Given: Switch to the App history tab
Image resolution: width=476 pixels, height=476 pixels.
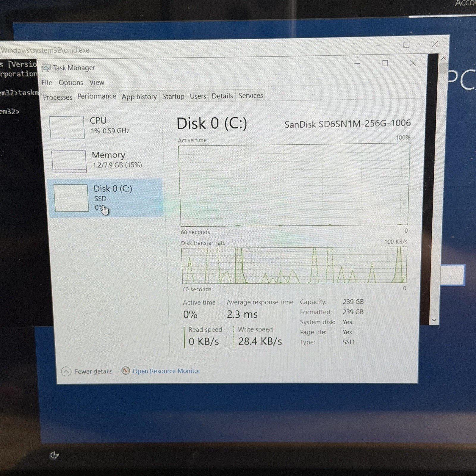Looking at the screenshot, I should click(139, 97).
